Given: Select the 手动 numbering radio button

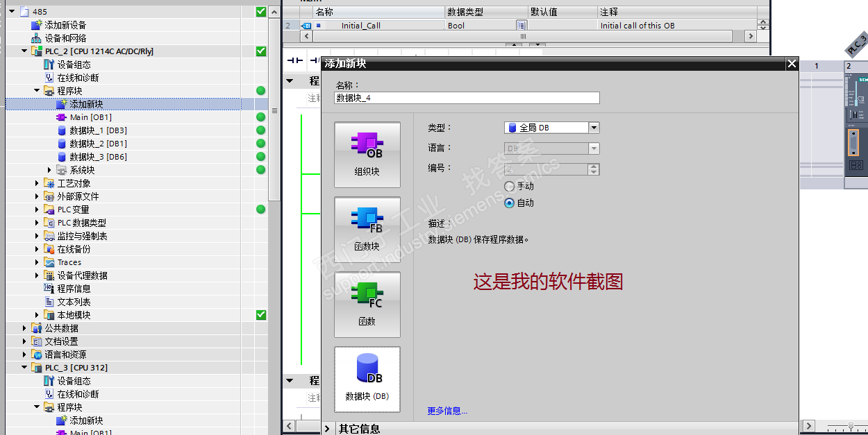Looking at the screenshot, I should [510, 186].
